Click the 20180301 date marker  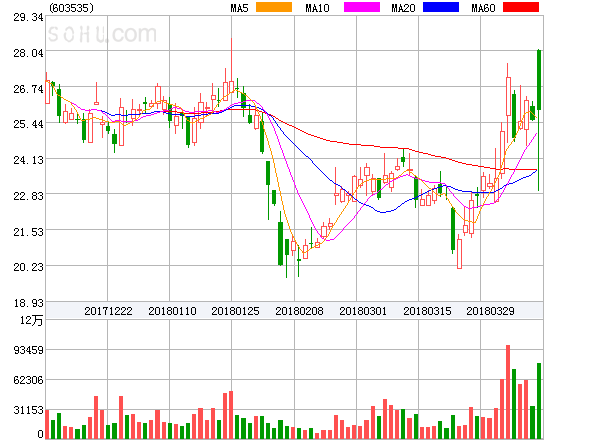pos(363,311)
